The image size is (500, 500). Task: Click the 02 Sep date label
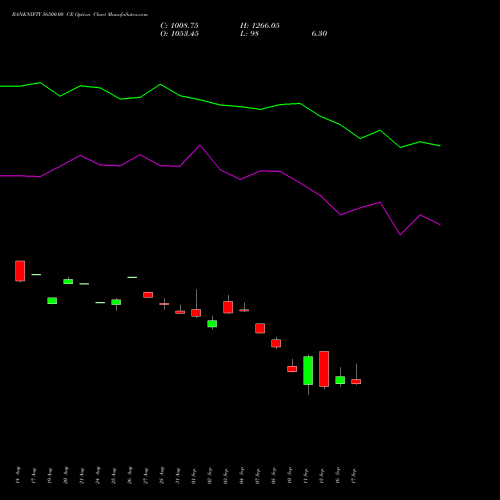point(210,475)
